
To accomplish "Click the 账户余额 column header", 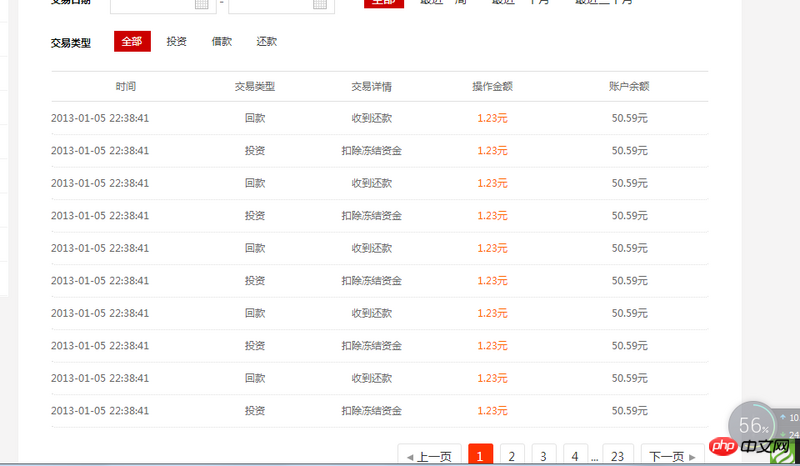I will click(x=629, y=86).
